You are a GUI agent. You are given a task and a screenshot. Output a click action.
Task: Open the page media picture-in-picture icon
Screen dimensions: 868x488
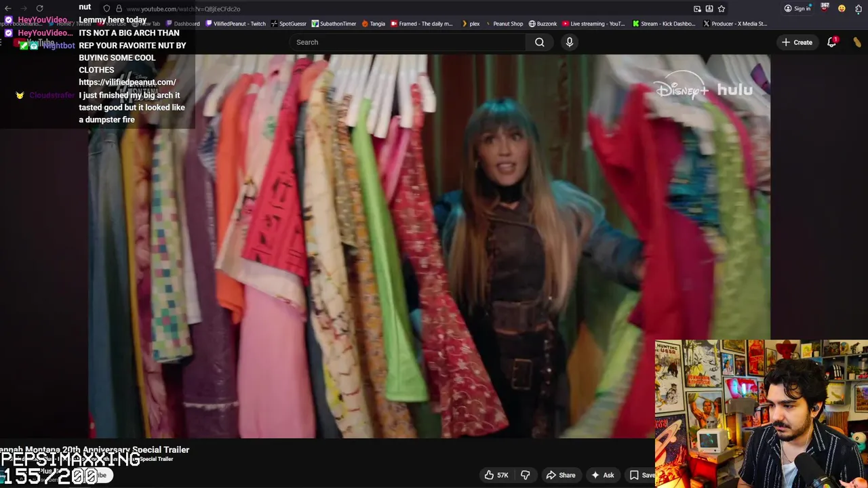pos(697,9)
